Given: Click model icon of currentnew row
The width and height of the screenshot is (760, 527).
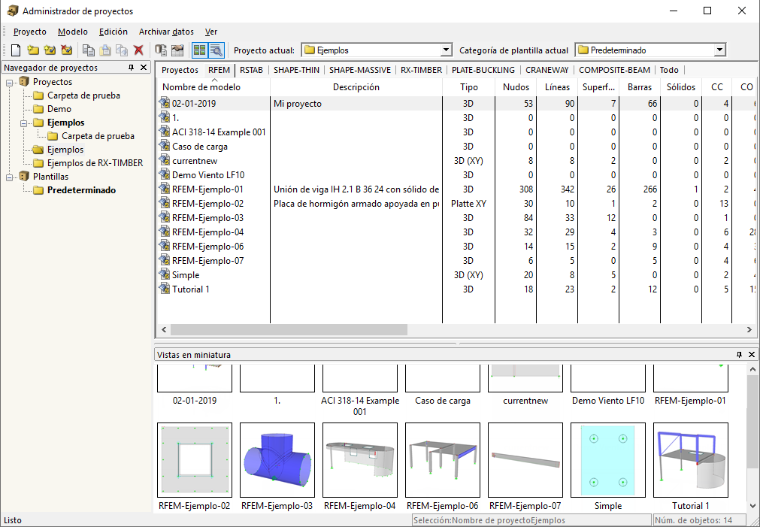Looking at the screenshot, I should [164, 160].
